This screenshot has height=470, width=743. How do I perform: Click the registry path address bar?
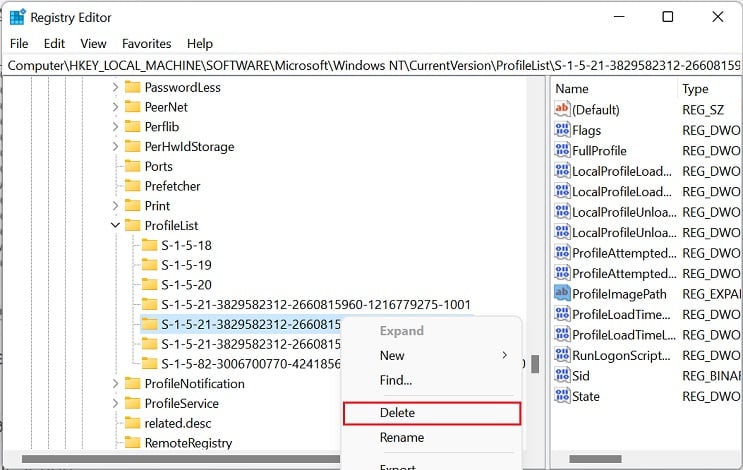coord(372,65)
